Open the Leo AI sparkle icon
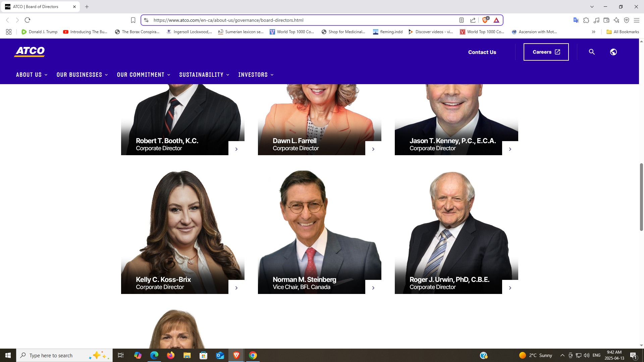644x362 pixels. [616, 20]
